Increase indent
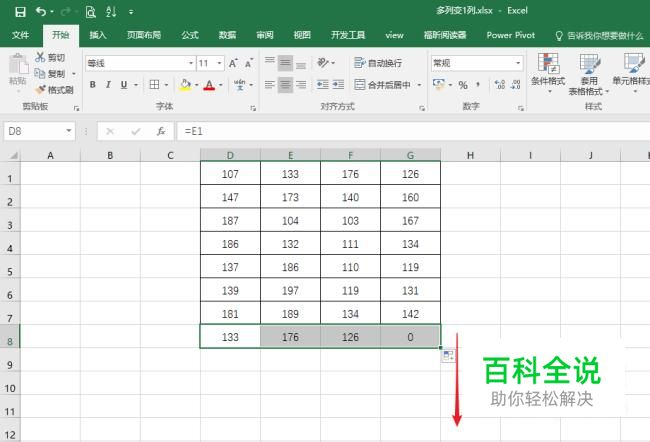650x442 pixels. click(x=338, y=85)
